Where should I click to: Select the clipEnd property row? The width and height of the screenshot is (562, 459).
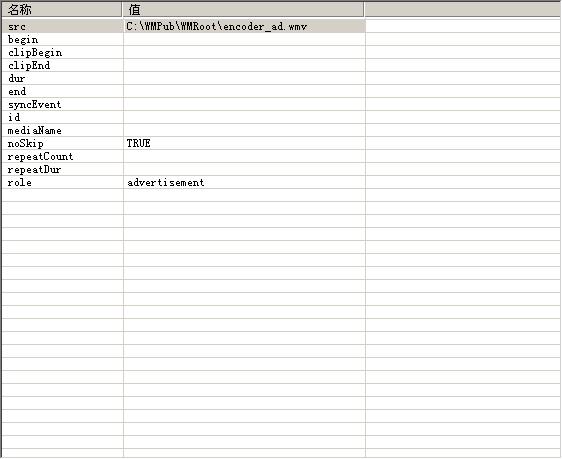point(184,65)
